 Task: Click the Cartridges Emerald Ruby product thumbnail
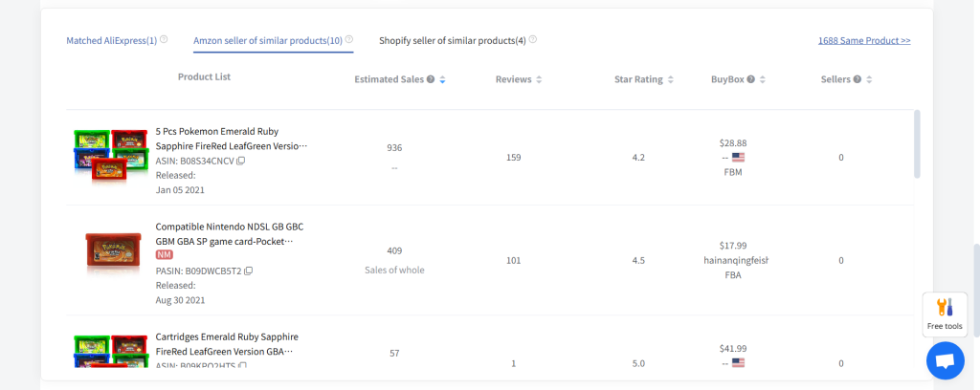pos(111,353)
